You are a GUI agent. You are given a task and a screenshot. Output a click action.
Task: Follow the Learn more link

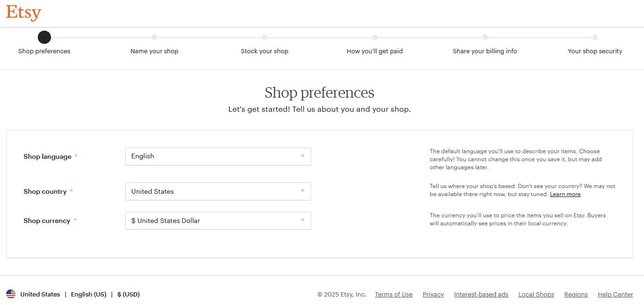(565, 194)
